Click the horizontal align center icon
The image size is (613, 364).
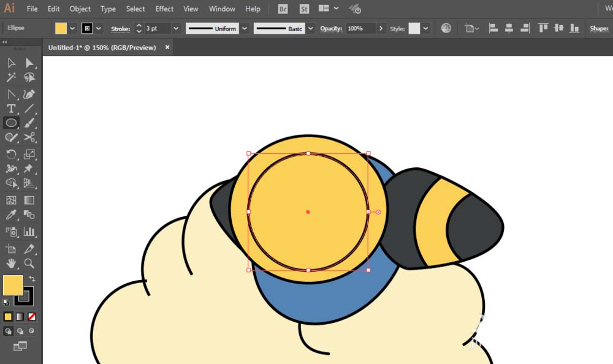click(x=509, y=28)
